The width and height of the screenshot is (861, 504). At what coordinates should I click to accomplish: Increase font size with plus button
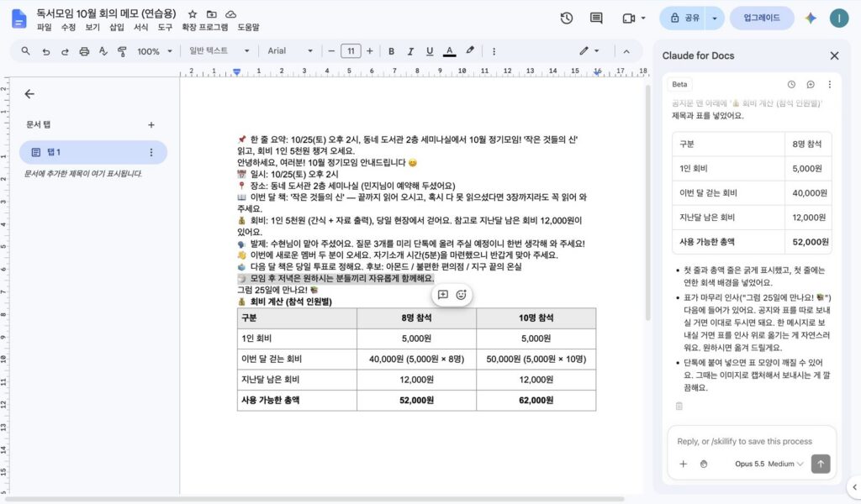click(370, 51)
